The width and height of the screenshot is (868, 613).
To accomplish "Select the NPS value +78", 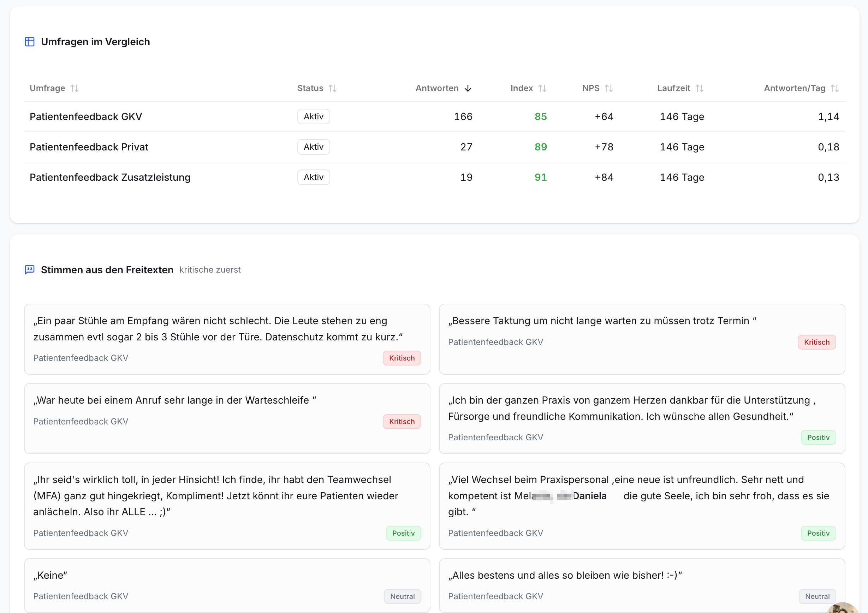I will pyautogui.click(x=604, y=147).
